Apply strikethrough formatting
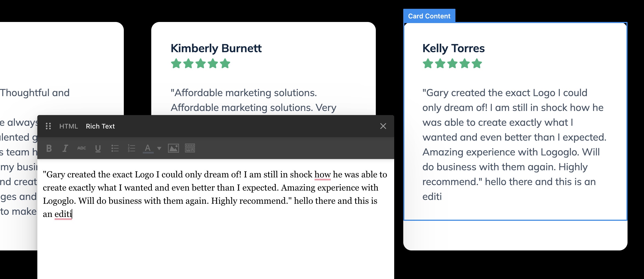The height and width of the screenshot is (279, 644). coord(82,148)
